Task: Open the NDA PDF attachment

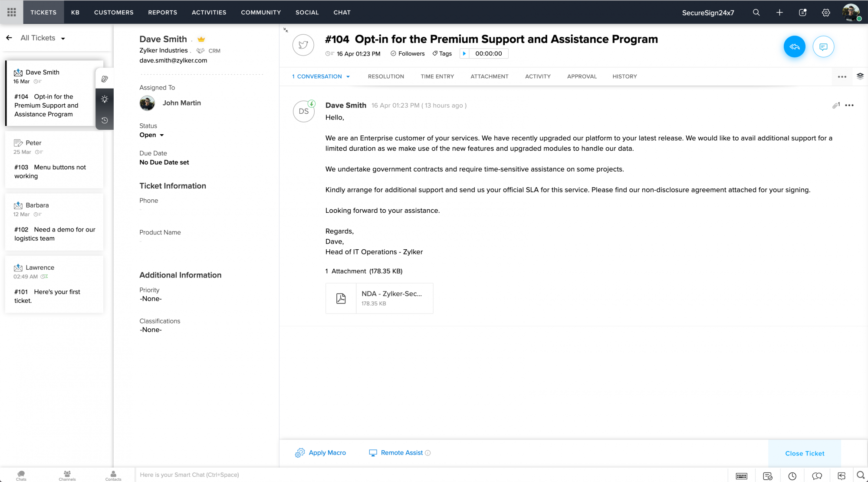Action: pyautogui.click(x=379, y=298)
